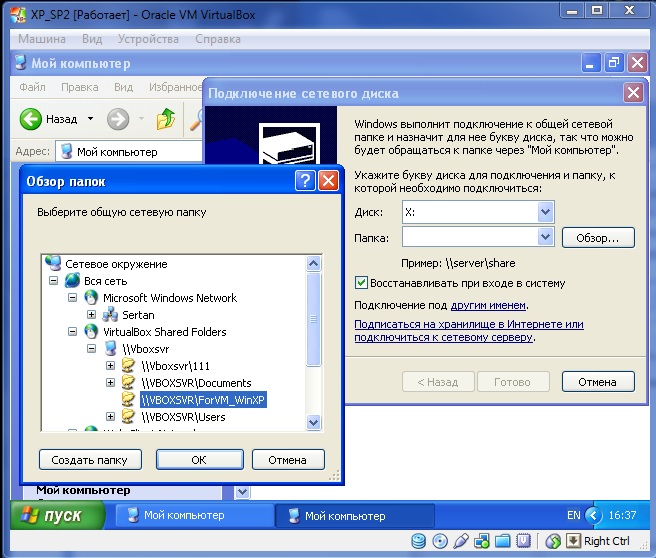Viewport: 656px width, 558px height.
Task: Click the address bar Мой компьютер field
Action: click(129, 151)
